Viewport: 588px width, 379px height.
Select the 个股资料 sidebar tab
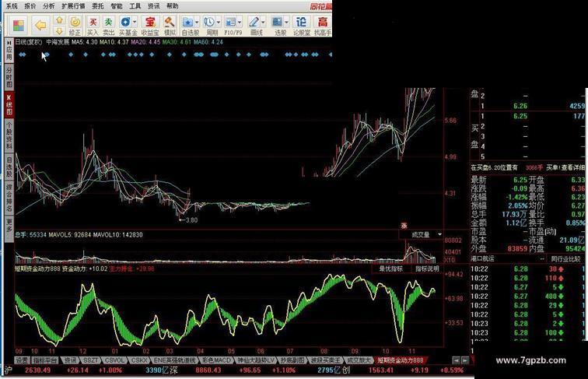pyautogui.click(x=9, y=135)
